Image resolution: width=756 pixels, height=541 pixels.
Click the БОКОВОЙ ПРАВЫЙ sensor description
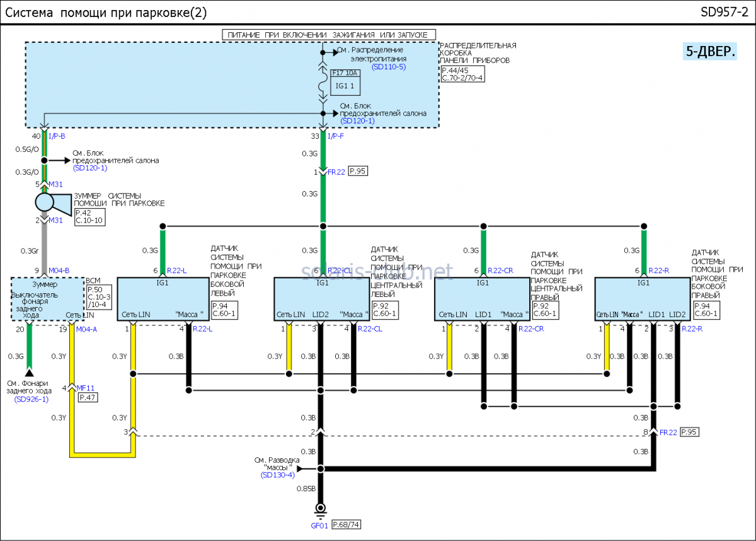717,274
